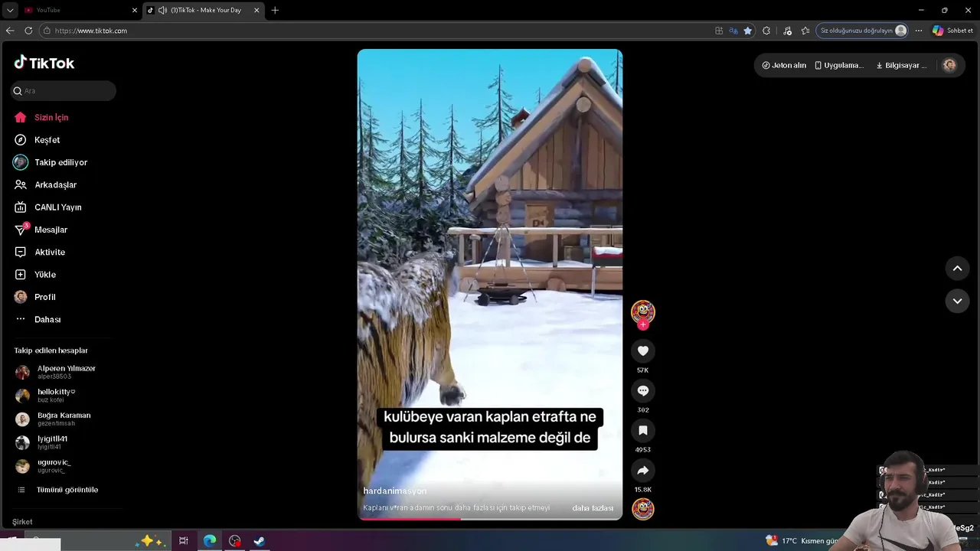Viewport: 980px width, 551px height.
Task: Reload the page
Action: pos(28,31)
